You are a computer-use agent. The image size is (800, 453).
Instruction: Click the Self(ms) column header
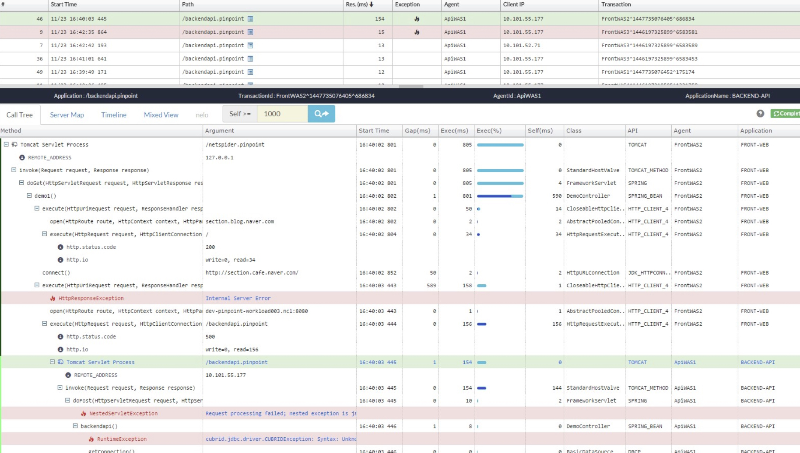[540, 131]
